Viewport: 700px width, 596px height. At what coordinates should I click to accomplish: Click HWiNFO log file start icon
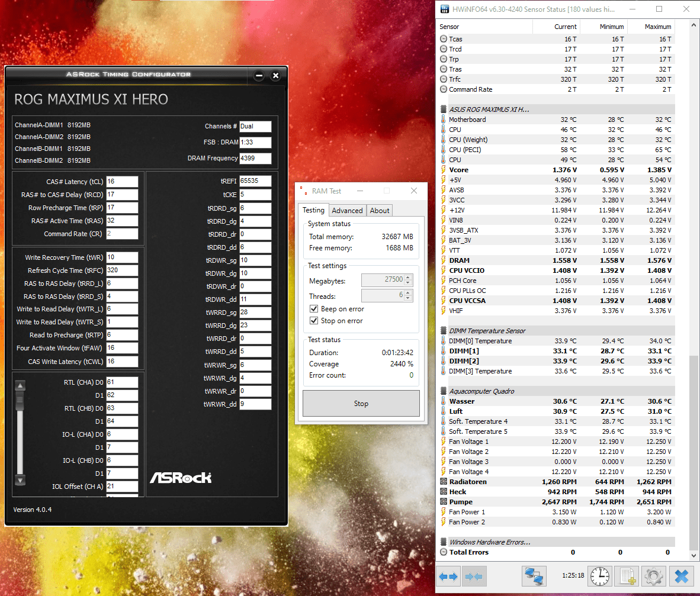(x=627, y=576)
